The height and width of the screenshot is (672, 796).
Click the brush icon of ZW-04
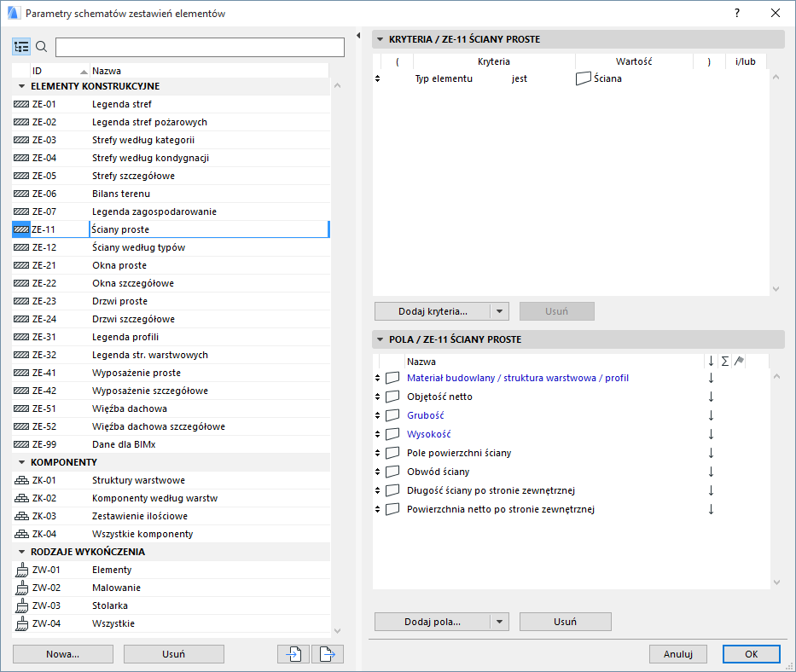pyautogui.click(x=22, y=623)
